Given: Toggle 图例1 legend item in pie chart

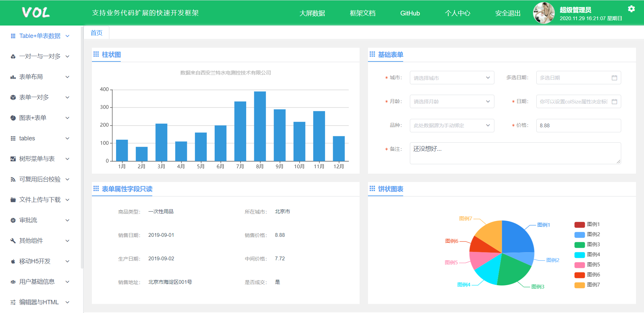Looking at the screenshot, I should point(587,224).
